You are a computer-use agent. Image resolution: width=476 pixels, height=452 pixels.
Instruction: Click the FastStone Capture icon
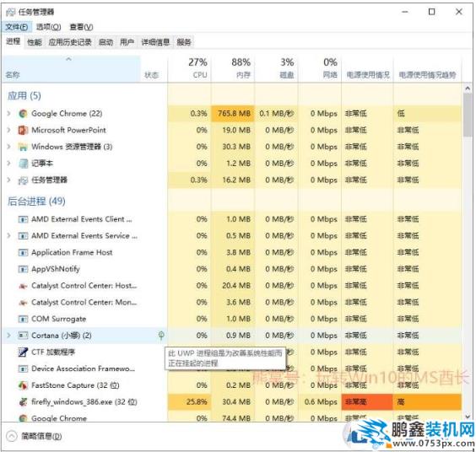(23, 385)
